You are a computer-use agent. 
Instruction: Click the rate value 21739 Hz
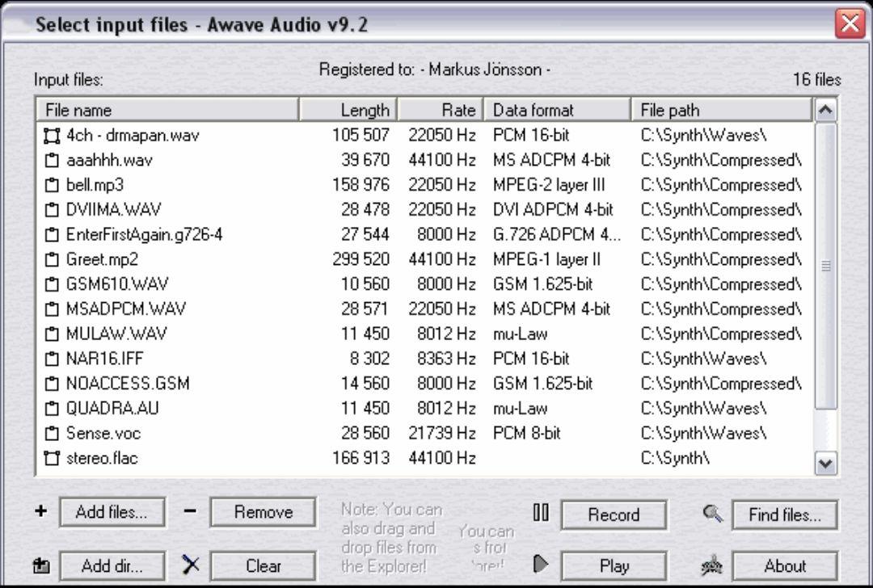pos(442,434)
